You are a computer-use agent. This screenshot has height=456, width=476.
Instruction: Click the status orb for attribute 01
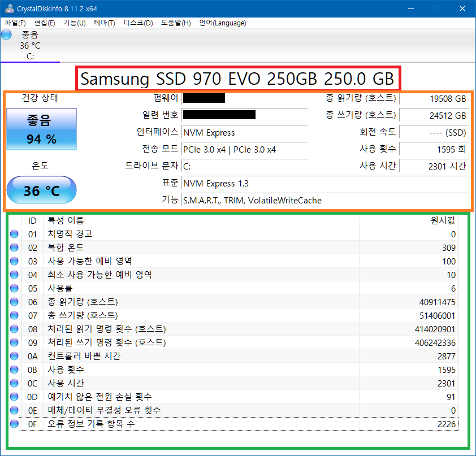point(14,234)
